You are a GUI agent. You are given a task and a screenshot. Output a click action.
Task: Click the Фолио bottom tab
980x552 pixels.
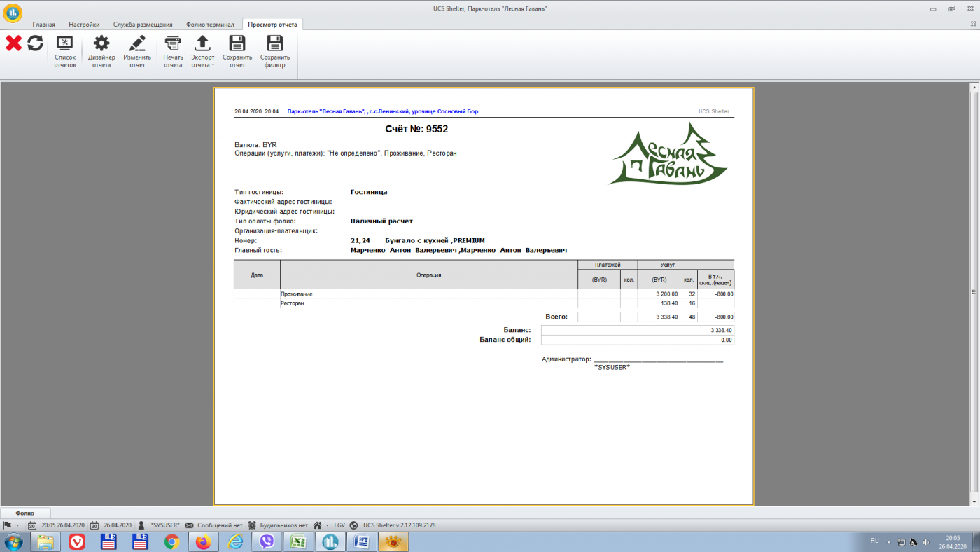tap(25, 513)
